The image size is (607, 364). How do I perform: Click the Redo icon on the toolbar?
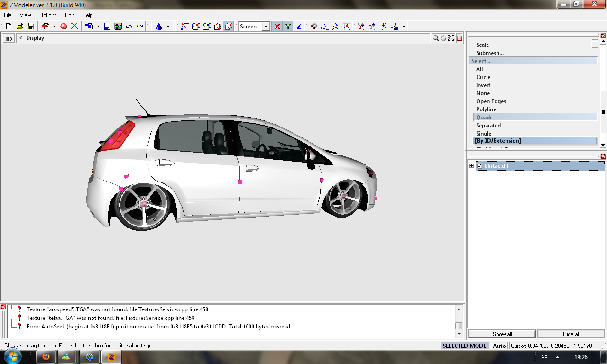[x=139, y=27]
